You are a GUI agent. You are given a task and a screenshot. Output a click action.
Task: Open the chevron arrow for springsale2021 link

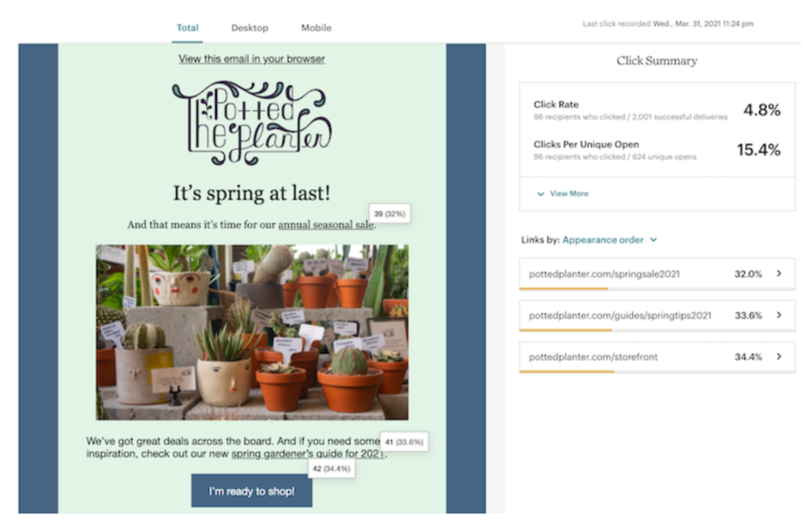779,273
